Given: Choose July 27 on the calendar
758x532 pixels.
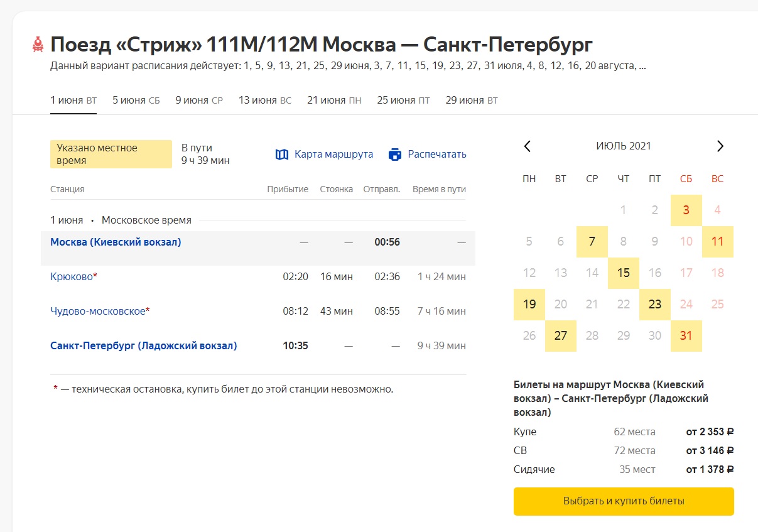Looking at the screenshot, I should point(560,336).
